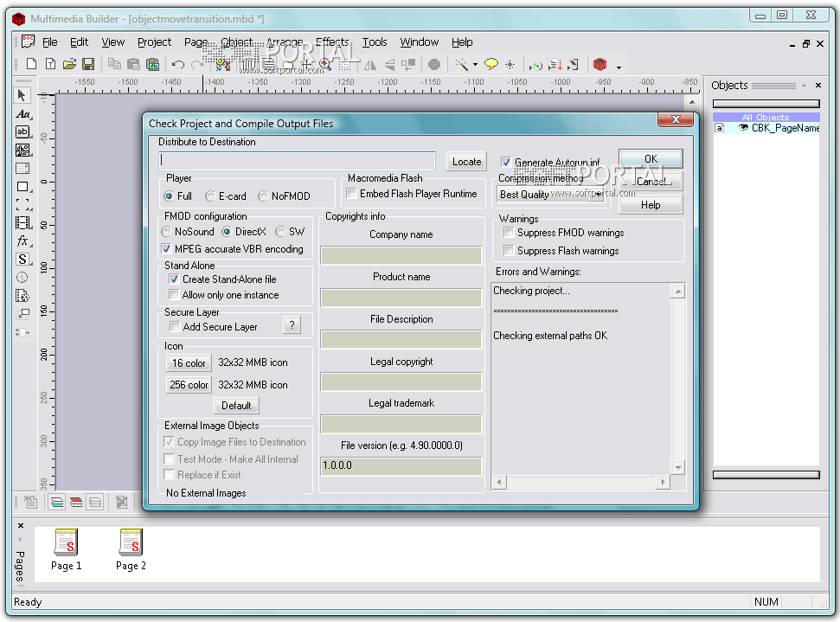Screen dimensions: 840x622
Task: Select the paragraph text box tool
Action: [x=22, y=168]
